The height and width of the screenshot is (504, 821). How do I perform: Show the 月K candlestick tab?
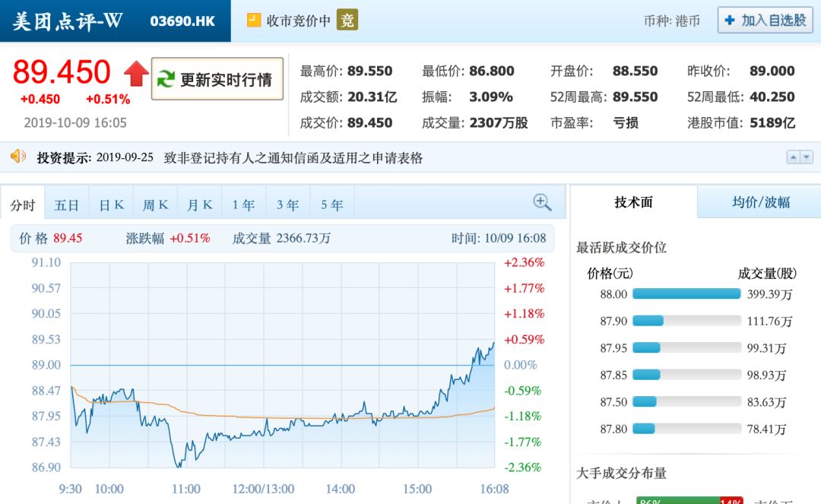coord(199,205)
